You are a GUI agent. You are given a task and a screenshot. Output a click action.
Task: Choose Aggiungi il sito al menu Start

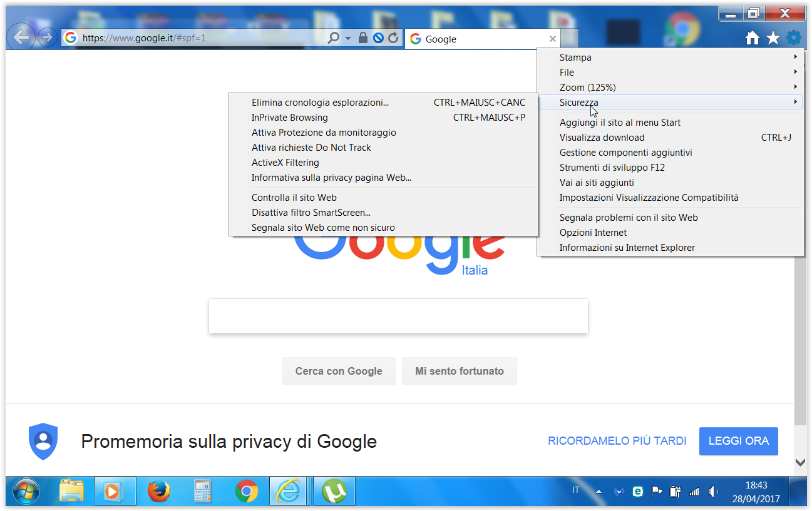(x=671, y=122)
